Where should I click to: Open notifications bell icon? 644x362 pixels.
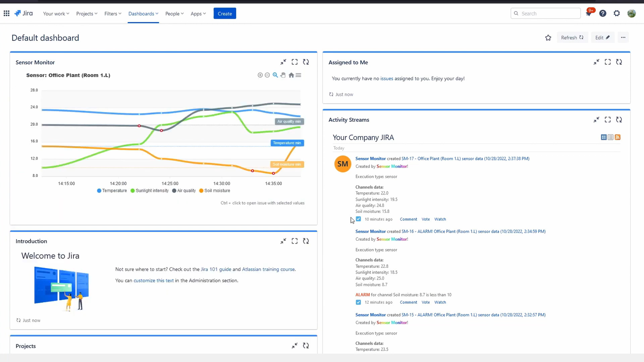point(588,13)
